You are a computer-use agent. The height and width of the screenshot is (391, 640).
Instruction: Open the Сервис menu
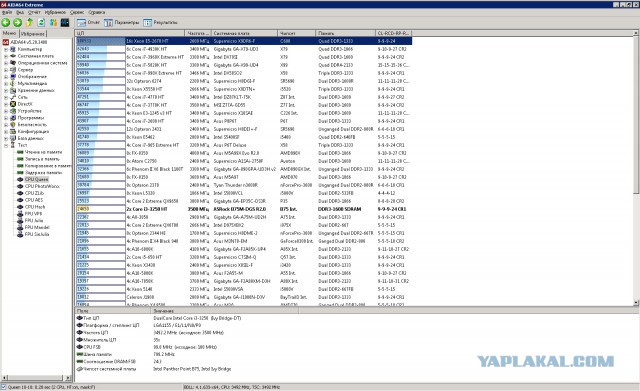77,12
